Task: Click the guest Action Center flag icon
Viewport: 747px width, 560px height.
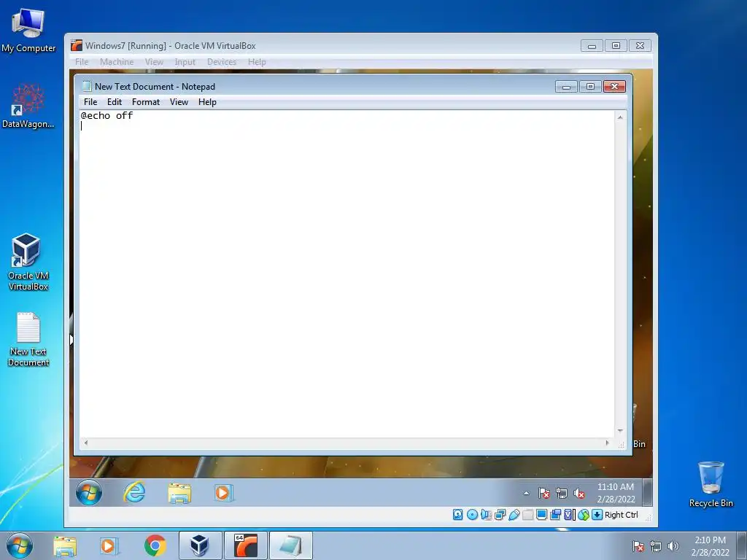Action: point(544,494)
